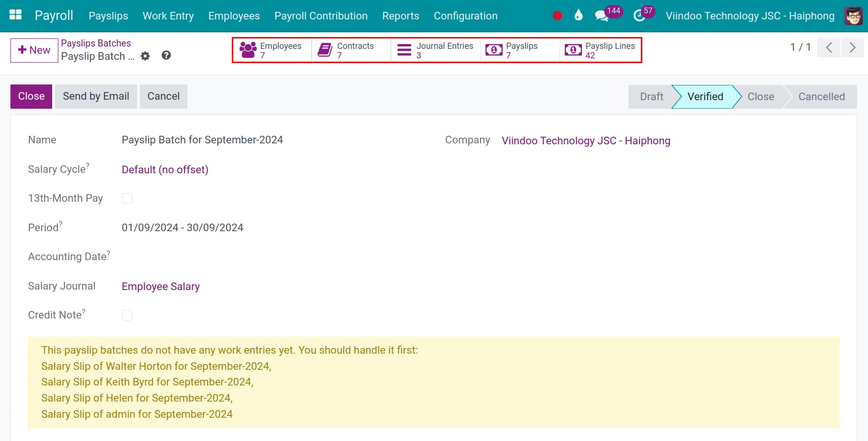Click the gear actions icon beside Payslip Batch

[x=145, y=56]
